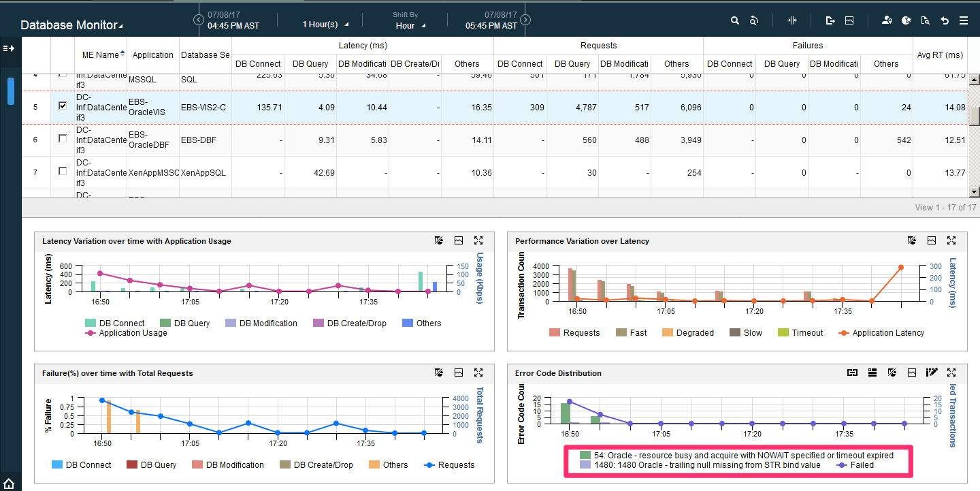
Task: Check the row 6 EBS-OracleDBF checkbox
Action: (x=63, y=138)
